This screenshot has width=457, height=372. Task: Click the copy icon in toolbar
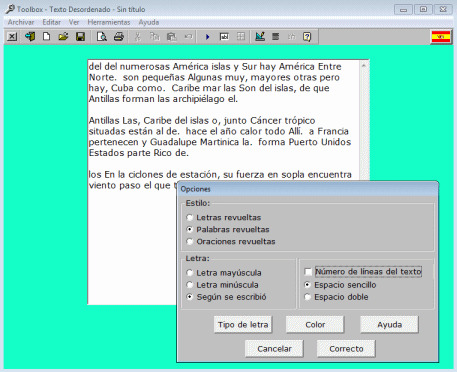pos(155,37)
